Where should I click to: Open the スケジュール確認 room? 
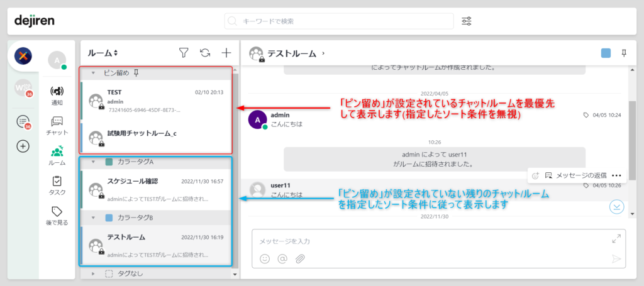tap(157, 189)
